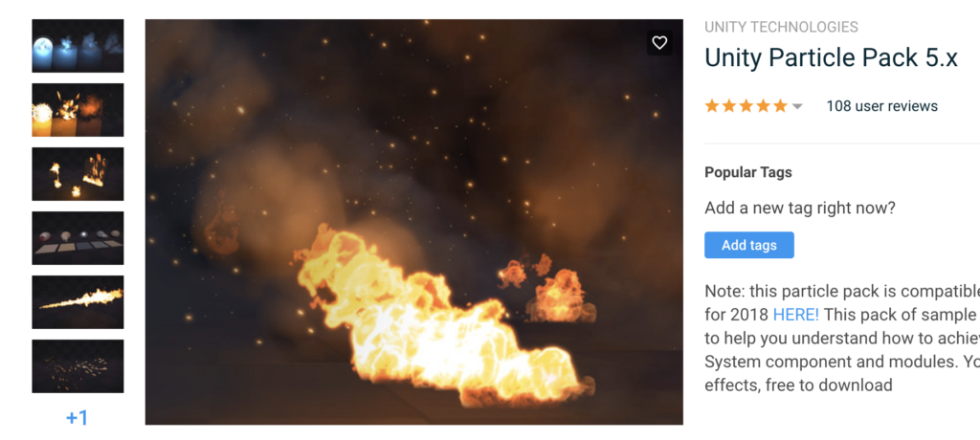Image resolution: width=980 pixels, height=440 pixels.
Task: Add asset to favorites with heart icon
Action: click(659, 42)
